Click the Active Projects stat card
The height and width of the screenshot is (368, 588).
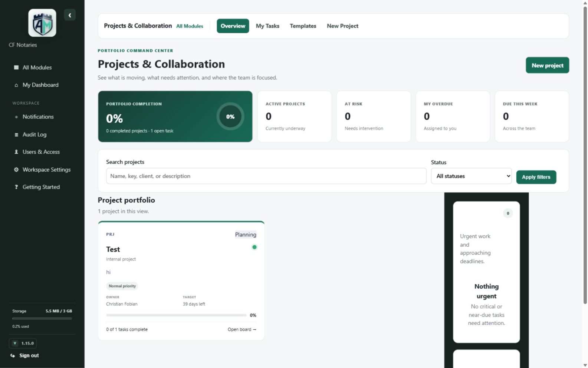pos(295,117)
